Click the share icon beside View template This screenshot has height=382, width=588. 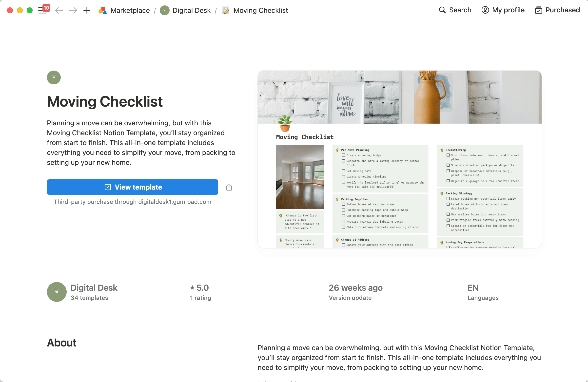[229, 187]
